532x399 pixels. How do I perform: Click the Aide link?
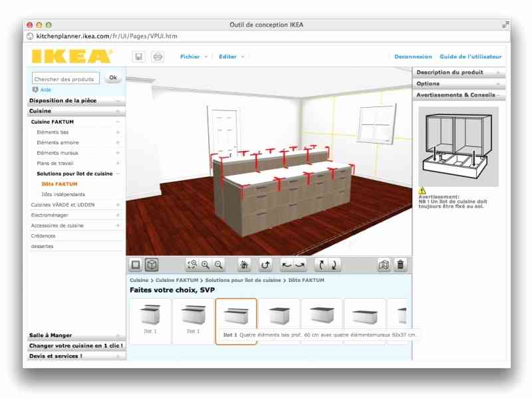pyautogui.click(x=45, y=90)
